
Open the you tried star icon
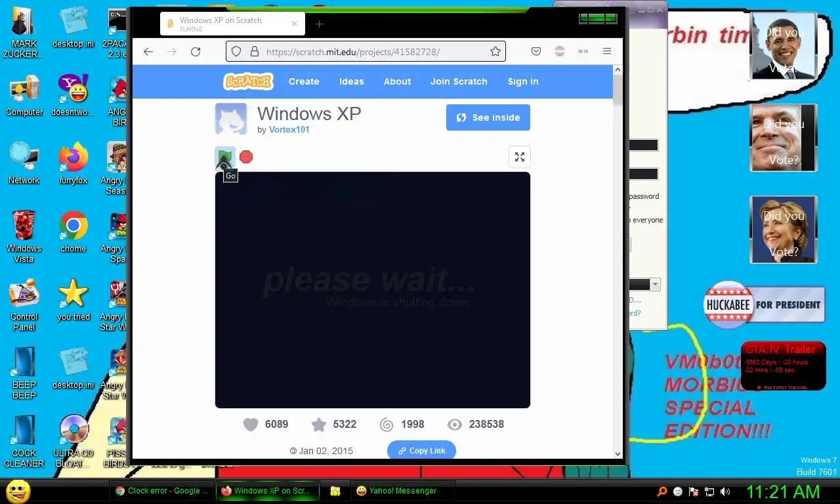point(73,300)
